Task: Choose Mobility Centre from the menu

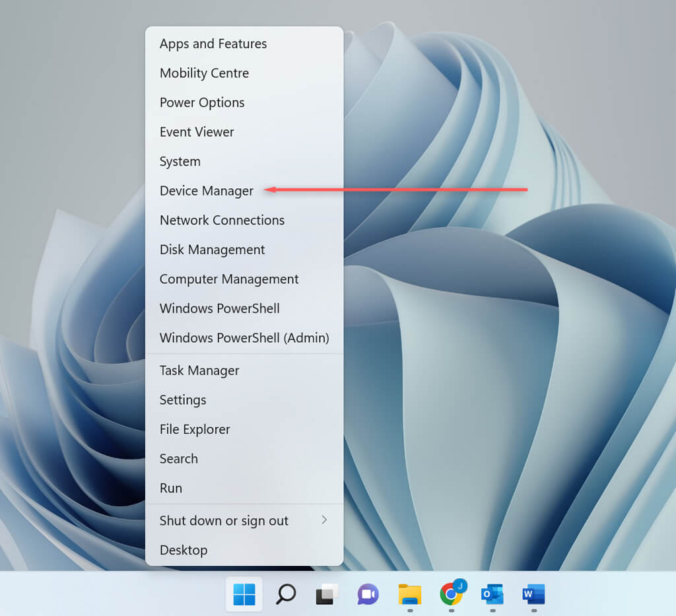Action: tap(204, 73)
